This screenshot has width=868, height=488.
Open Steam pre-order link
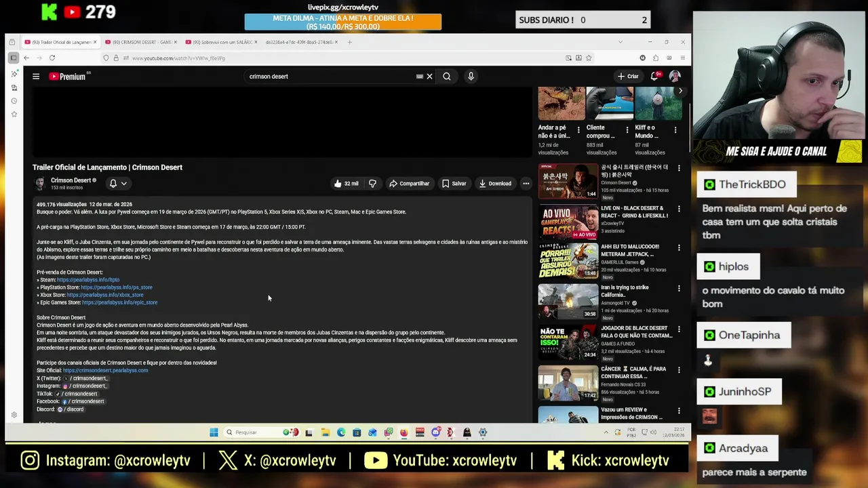click(88, 280)
